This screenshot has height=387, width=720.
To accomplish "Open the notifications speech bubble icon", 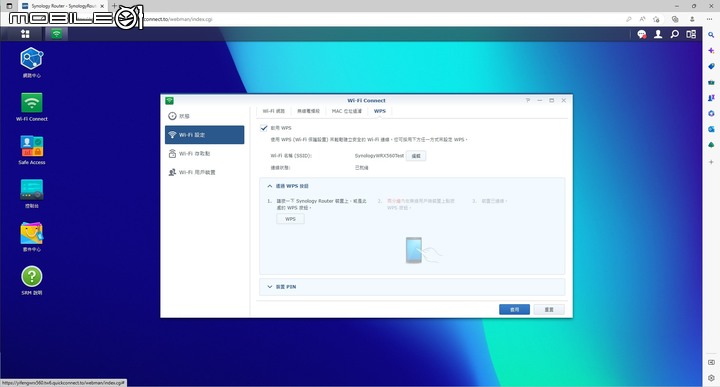I will [x=641, y=34].
